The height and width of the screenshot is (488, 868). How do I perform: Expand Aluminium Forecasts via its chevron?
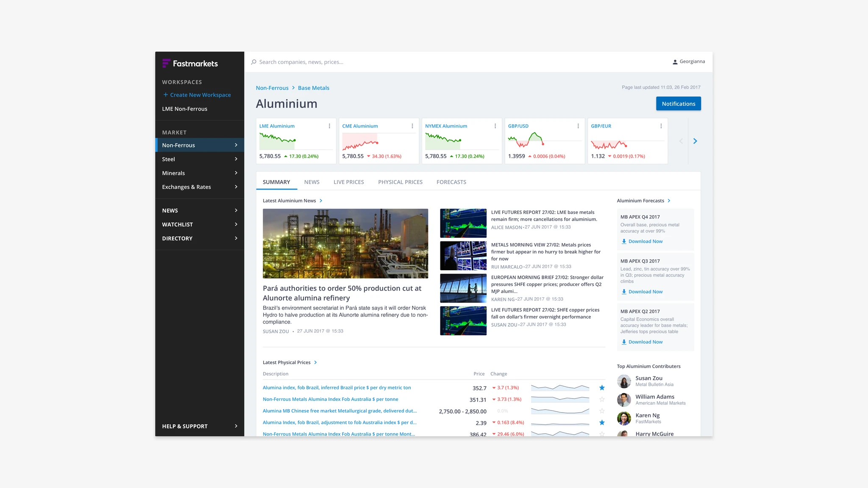point(669,200)
